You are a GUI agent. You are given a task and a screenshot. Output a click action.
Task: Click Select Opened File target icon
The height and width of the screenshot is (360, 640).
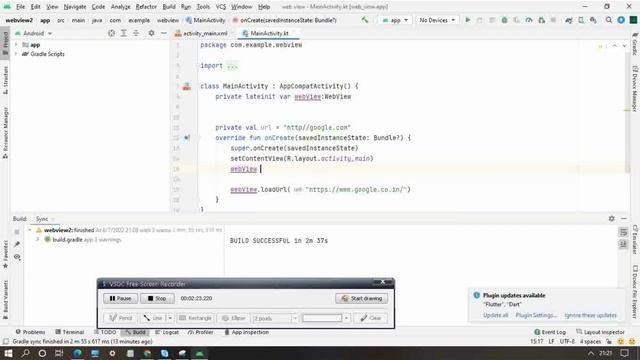click(x=111, y=33)
